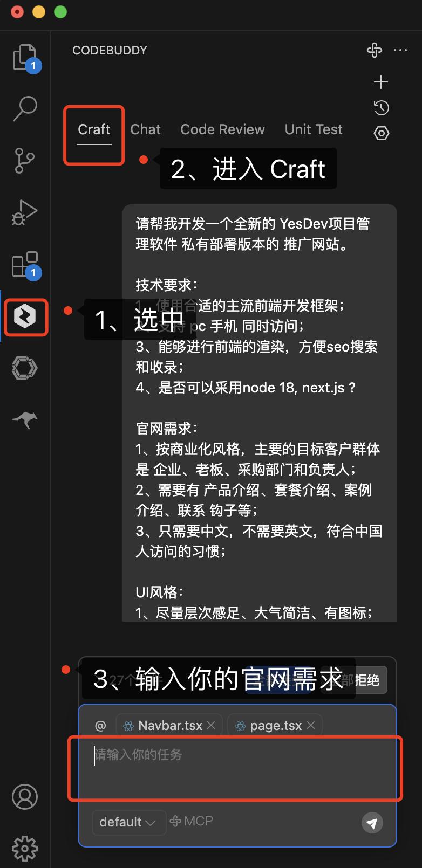Open the Search magnifier in activity bar
Viewport: 422px width, 868px height.
coord(25,108)
